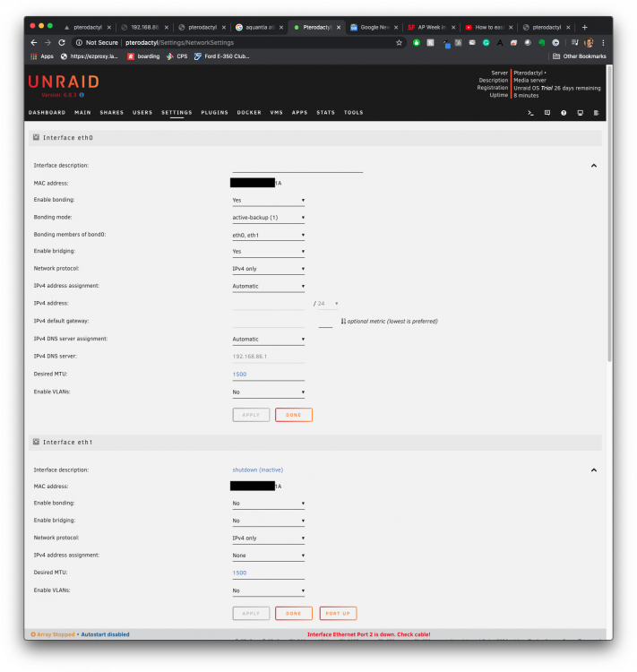Click the Grammarly extension icon
This screenshot has height=672, width=637.
point(486,42)
